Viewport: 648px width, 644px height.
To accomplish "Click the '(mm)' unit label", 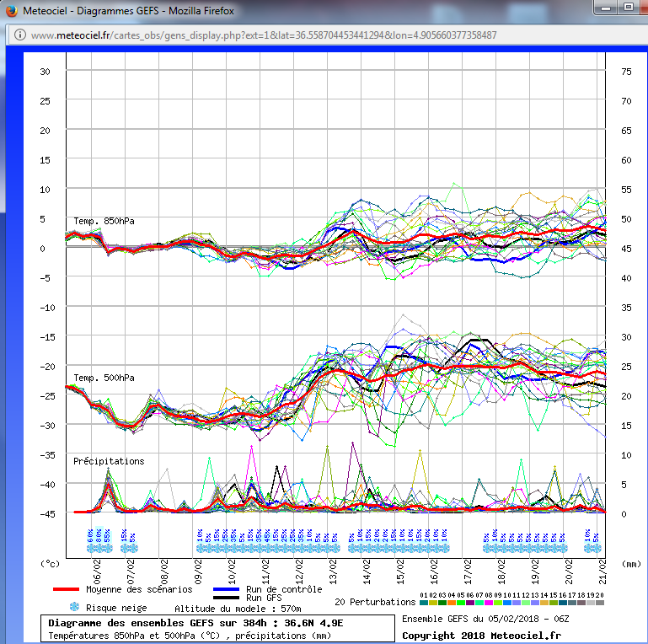I will pos(631,564).
